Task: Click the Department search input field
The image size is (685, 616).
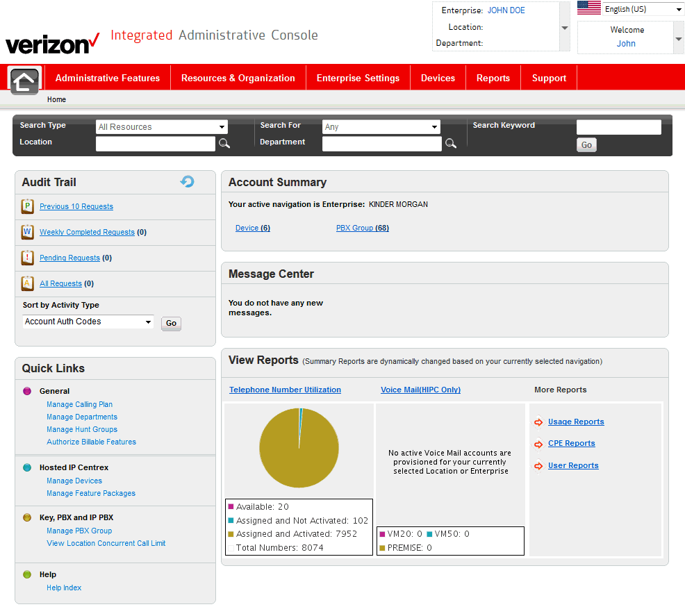Action: click(382, 144)
